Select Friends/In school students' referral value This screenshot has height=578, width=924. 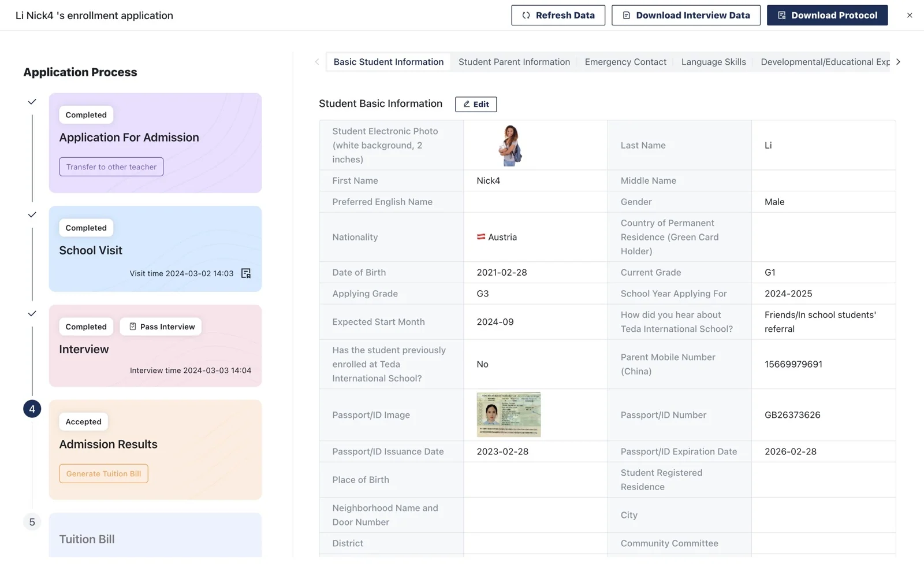pos(820,322)
